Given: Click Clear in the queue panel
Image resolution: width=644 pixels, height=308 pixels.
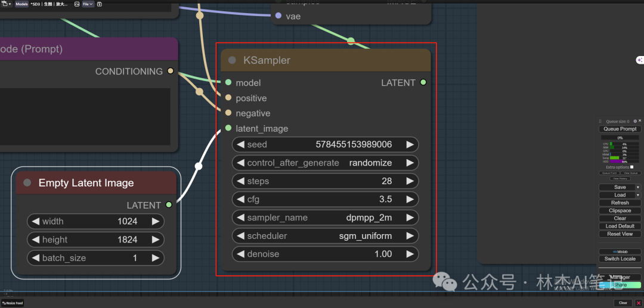Looking at the screenshot, I should (x=620, y=218).
